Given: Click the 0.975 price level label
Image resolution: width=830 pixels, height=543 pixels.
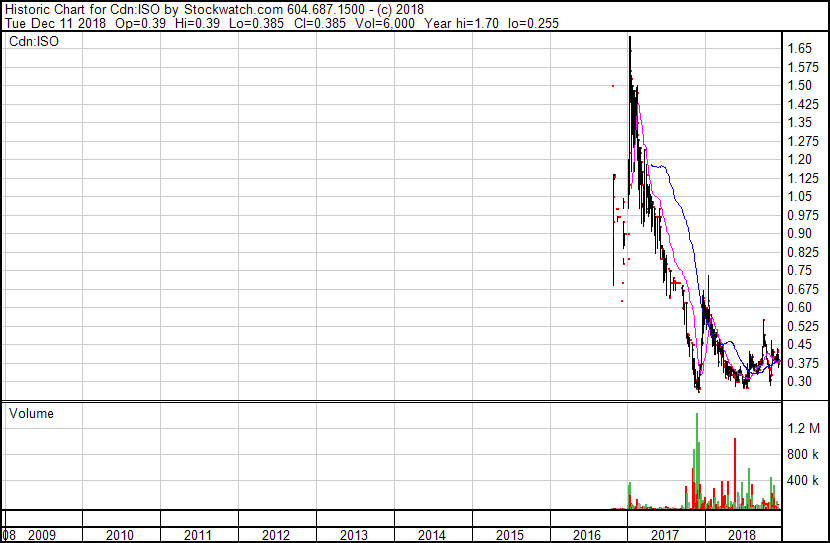Looking at the screenshot, I should (x=801, y=215).
